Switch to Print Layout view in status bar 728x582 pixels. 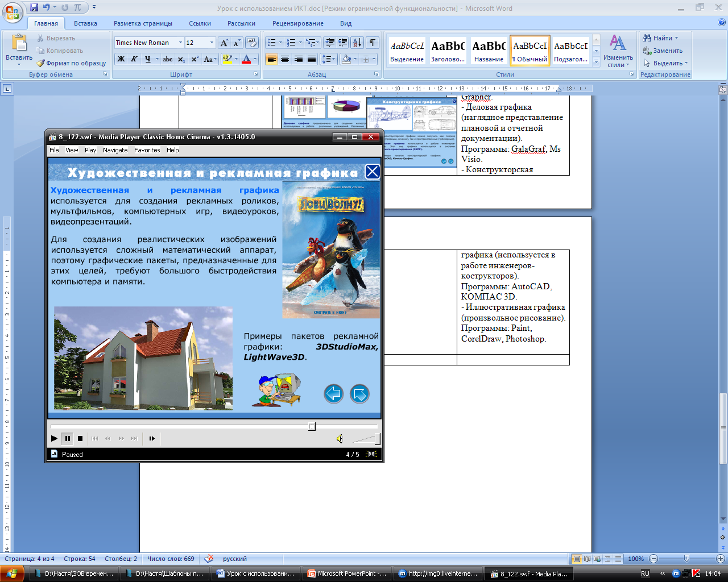tap(577, 559)
